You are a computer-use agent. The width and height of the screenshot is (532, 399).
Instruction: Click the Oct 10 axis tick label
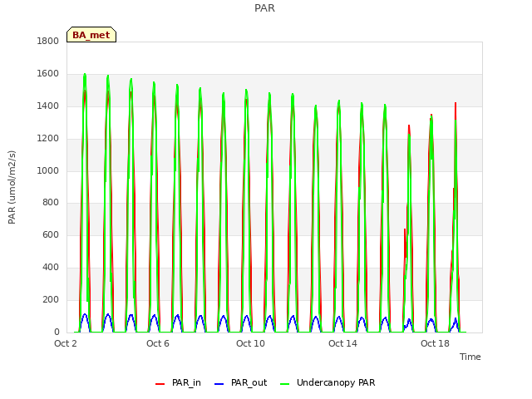point(250,343)
